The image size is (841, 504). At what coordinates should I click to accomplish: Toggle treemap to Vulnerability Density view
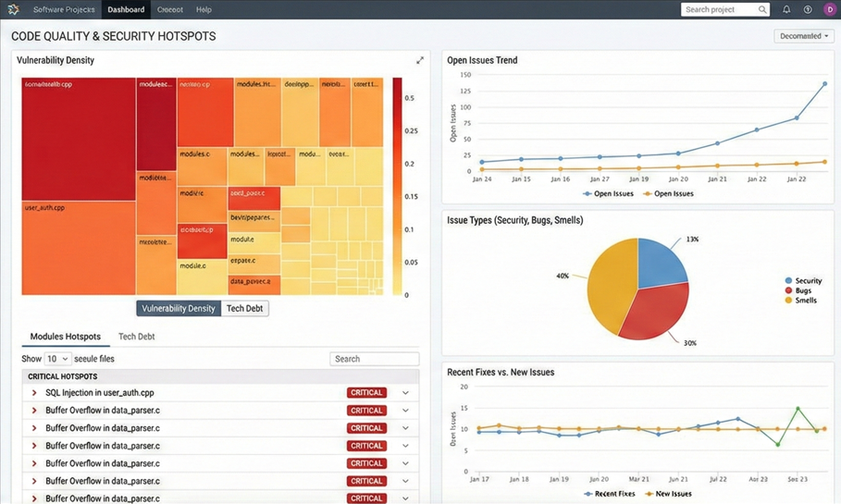(x=179, y=309)
